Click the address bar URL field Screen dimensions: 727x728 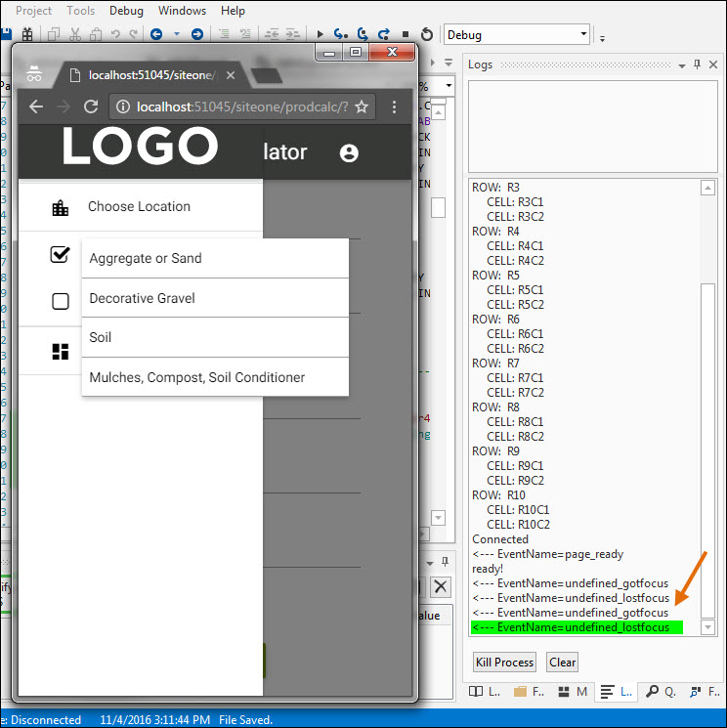242,107
